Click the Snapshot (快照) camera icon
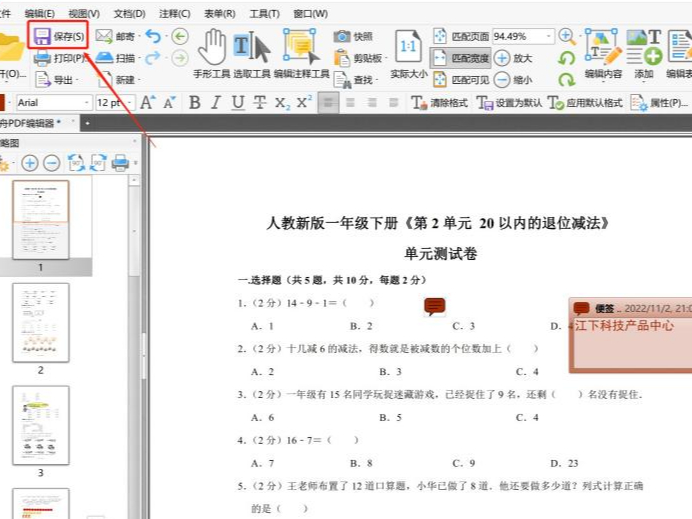This screenshot has height=519, width=692. [342, 36]
